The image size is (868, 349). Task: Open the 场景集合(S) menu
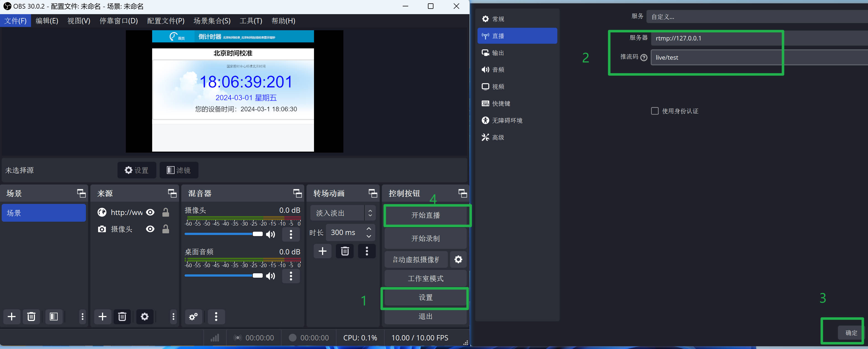[212, 21]
